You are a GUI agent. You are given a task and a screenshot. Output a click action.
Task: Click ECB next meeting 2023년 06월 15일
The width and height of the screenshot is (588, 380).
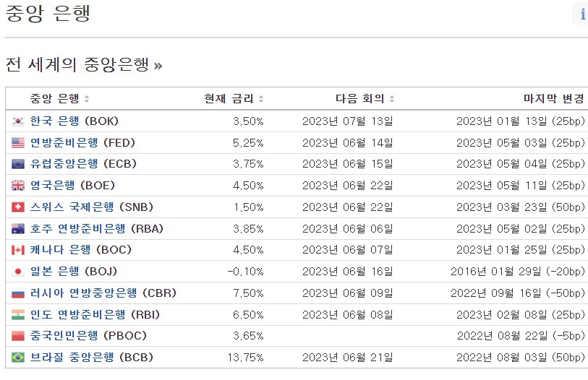click(x=348, y=164)
